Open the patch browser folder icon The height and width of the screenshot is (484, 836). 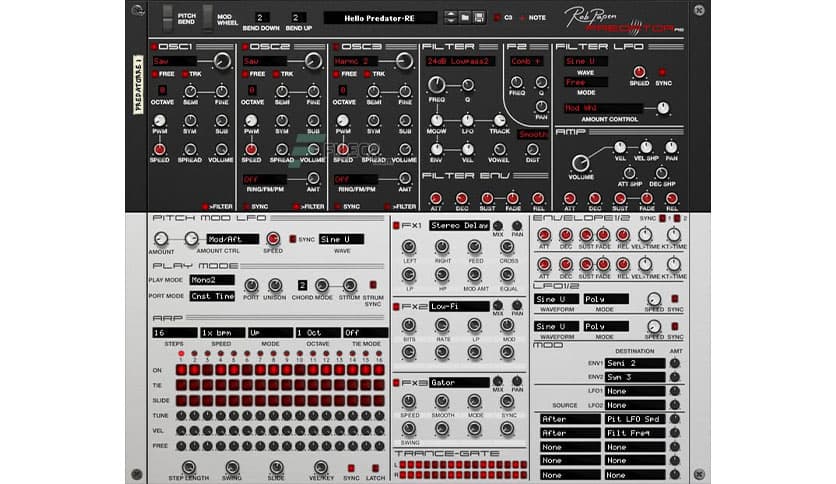[465, 18]
